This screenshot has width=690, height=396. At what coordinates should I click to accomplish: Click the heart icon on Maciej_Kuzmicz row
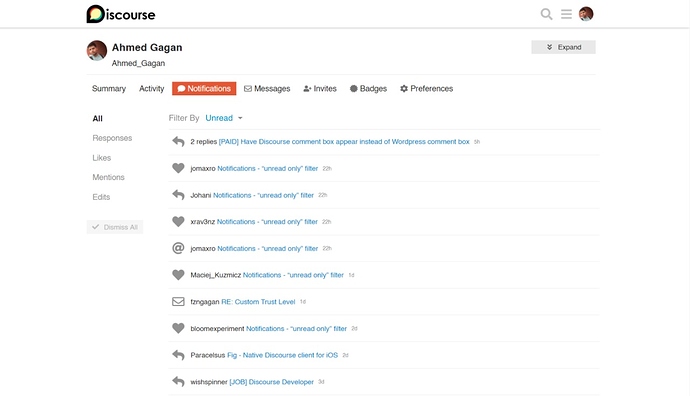coord(178,275)
